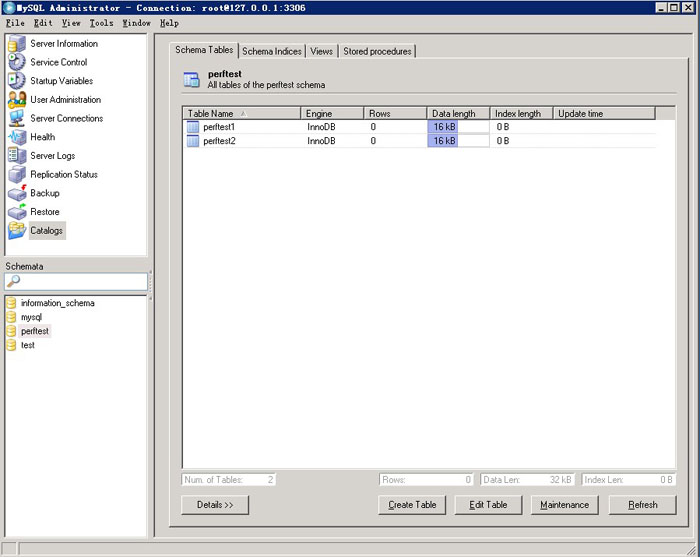Open the Tools menu
The width and height of the screenshot is (700, 557).
(x=101, y=23)
